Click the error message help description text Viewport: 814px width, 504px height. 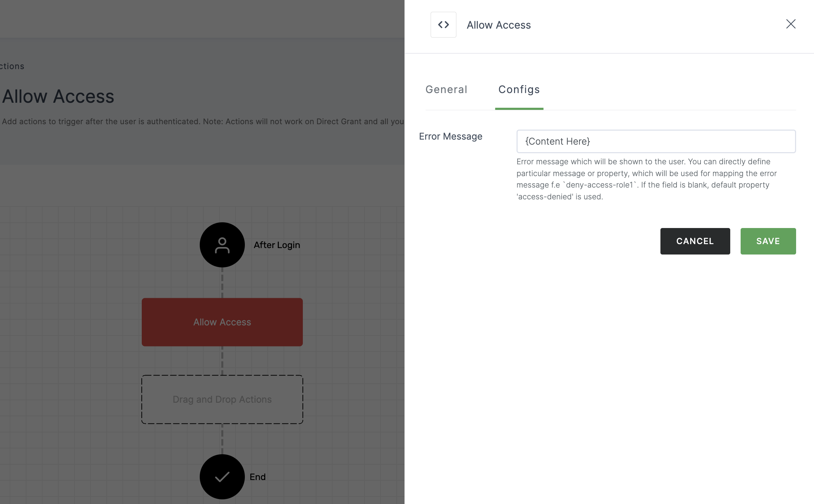point(646,179)
